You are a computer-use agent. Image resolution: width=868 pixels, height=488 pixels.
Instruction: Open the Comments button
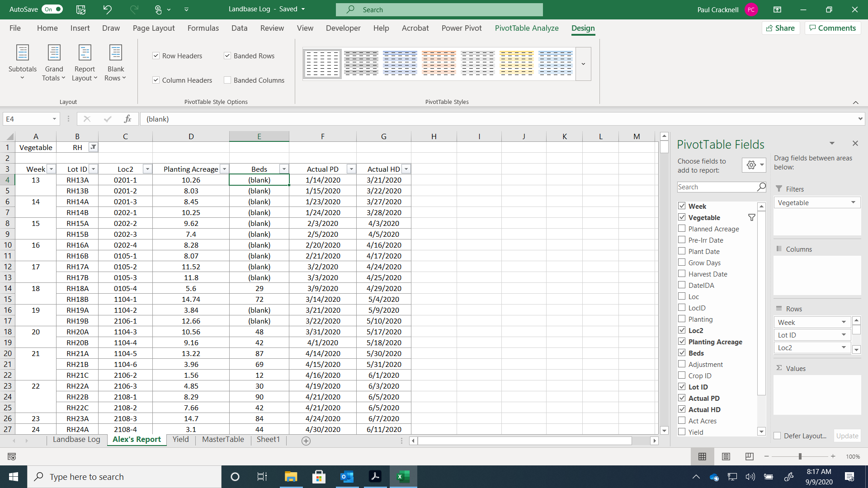click(833, 28)
